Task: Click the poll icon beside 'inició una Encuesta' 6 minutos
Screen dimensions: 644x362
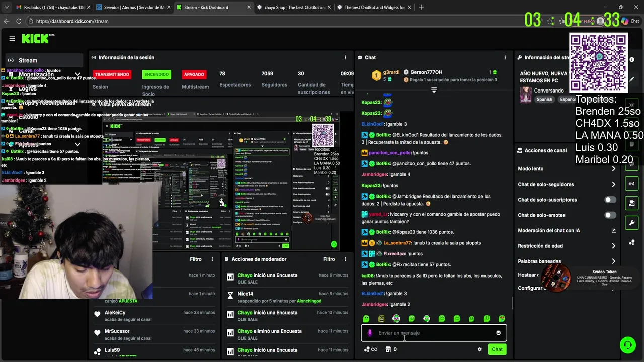Action: [x=230, y=277]
